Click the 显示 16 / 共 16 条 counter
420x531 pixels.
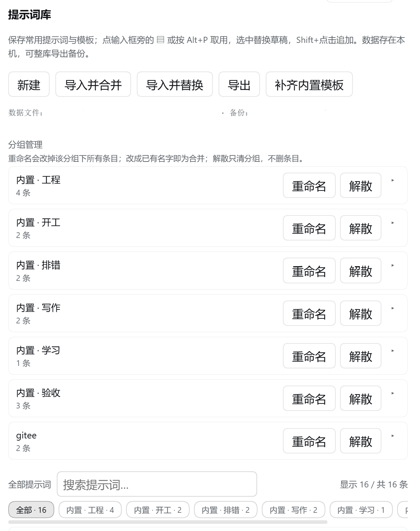(374, 485)
